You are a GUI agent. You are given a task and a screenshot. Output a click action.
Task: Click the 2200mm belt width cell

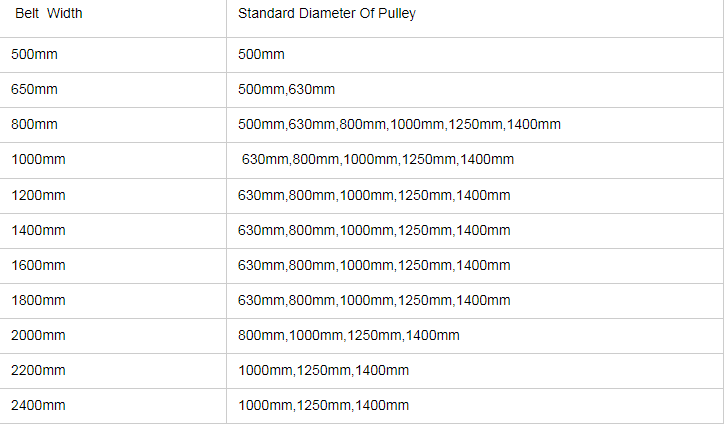pos(113,371)
